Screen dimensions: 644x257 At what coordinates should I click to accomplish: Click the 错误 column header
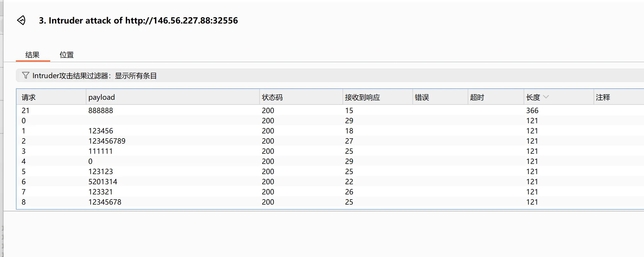click(422, 97)
